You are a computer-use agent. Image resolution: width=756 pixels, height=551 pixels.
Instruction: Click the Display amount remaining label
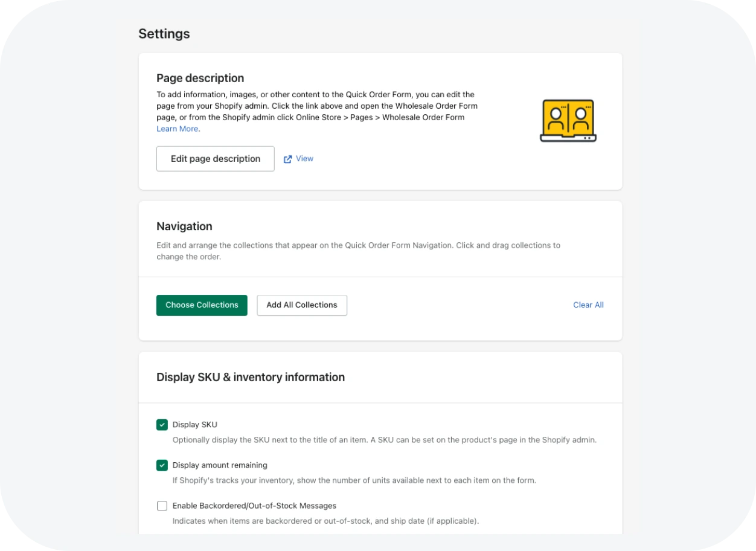click(220, 465)
